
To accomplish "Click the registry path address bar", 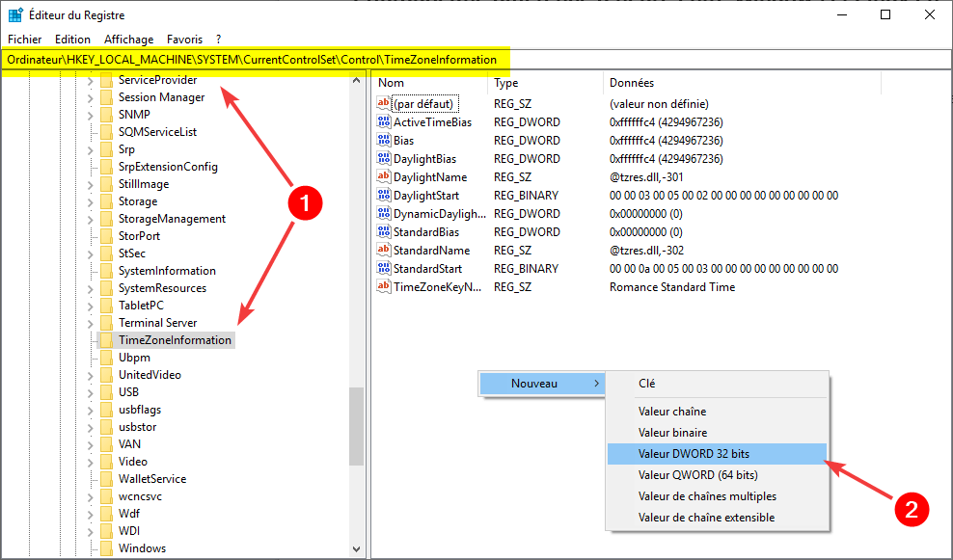I will tap(476, 60).
